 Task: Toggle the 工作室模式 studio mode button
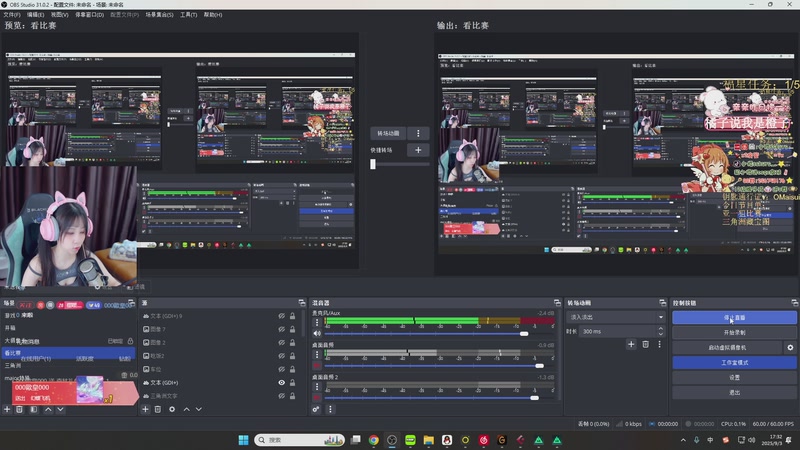[734, 362]
